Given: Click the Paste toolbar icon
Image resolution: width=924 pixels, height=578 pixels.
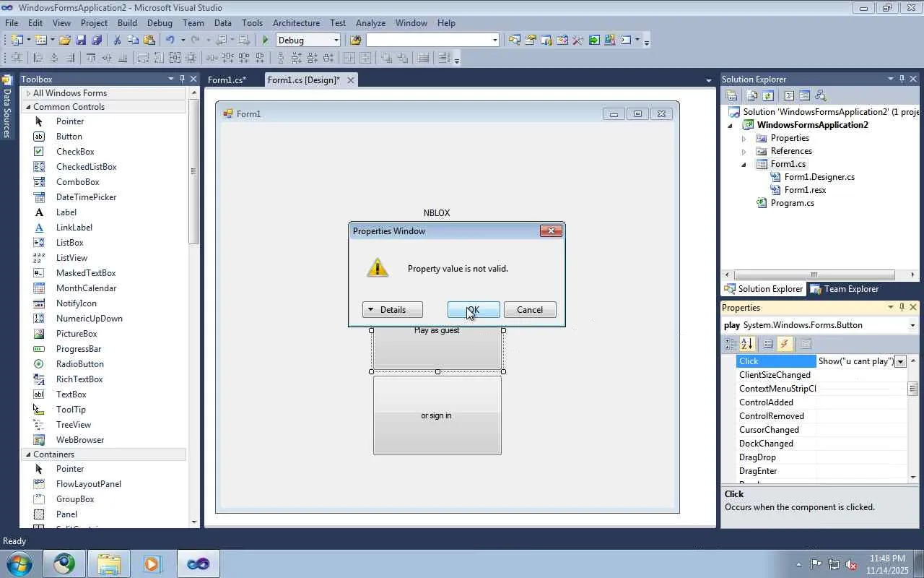Looking at the screenshot, I should 149,40.
